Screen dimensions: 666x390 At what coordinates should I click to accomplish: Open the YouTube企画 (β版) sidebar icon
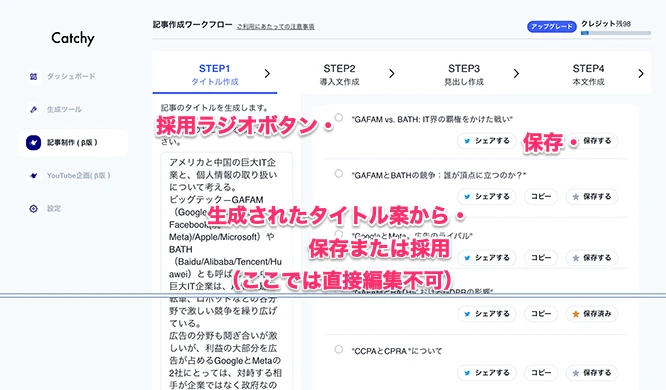click(x=34, y=175)
